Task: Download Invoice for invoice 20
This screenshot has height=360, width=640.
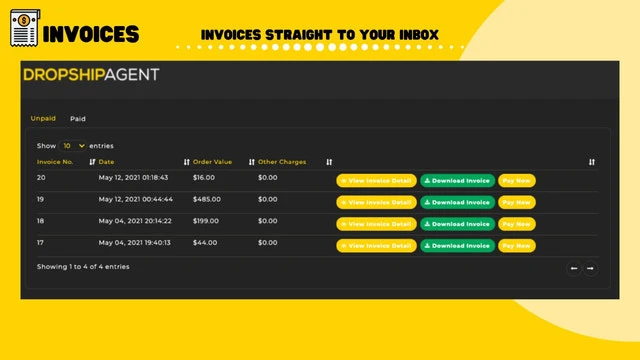Action: coord(458,181)
